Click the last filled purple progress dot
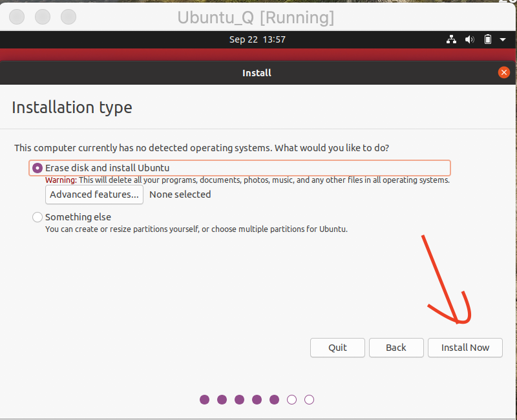The height and width of the screenshot is (420, 517). tap(274, 400)
